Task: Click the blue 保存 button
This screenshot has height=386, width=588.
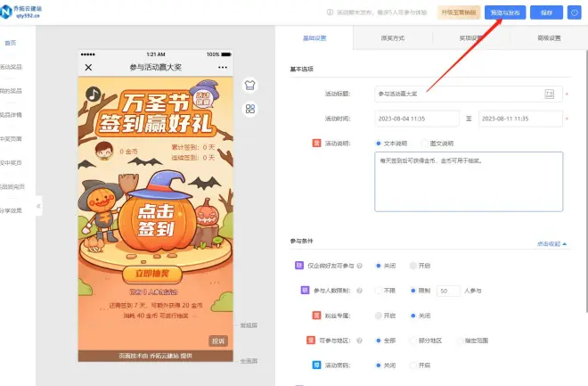Action: coord(547,12)
